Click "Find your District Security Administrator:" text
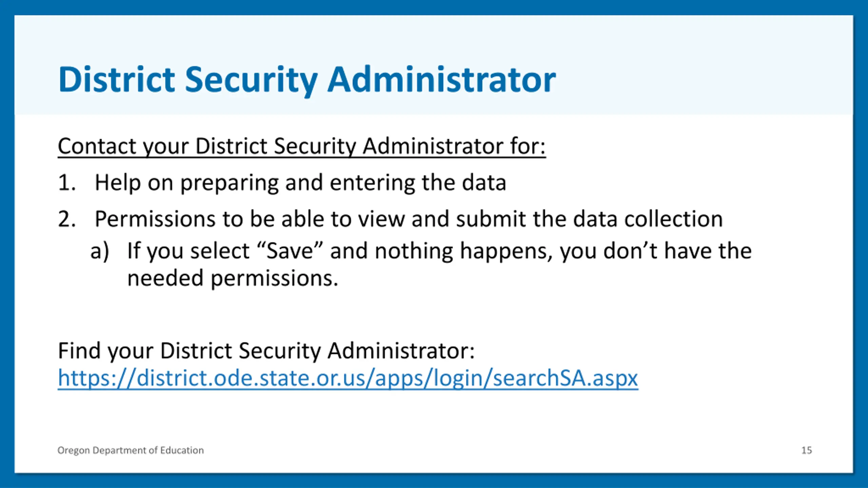Image resolution: width=868 pixels, height=488 pixels. pos(266,351)
